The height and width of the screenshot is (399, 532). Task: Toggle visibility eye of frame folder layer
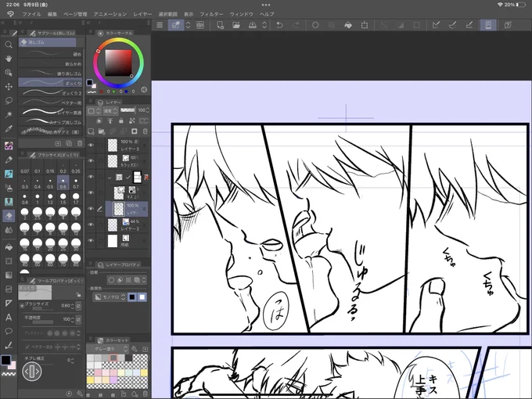pyautogui.click(x=91, y=177)
